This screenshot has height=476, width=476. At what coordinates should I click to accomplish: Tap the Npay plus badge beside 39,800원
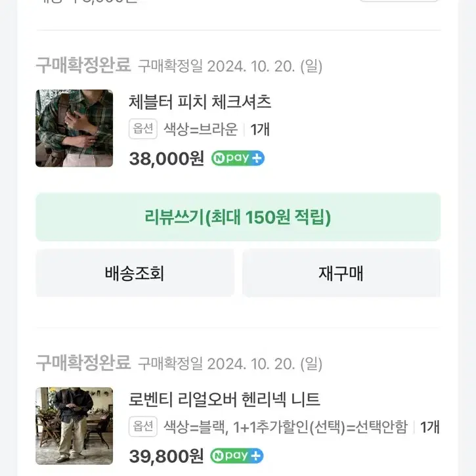pyautogui.click(x=237, y=456)
